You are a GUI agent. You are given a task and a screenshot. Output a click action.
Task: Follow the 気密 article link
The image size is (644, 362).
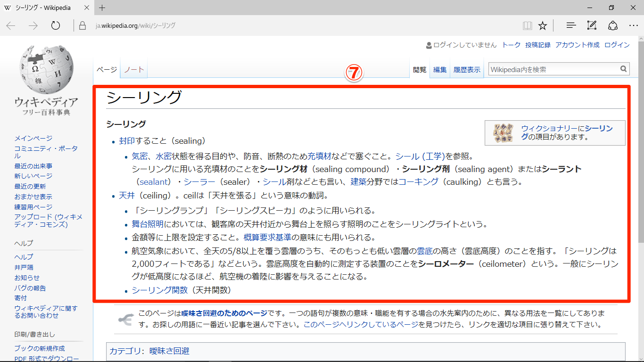pyautogui.click(x=140, y=156)
